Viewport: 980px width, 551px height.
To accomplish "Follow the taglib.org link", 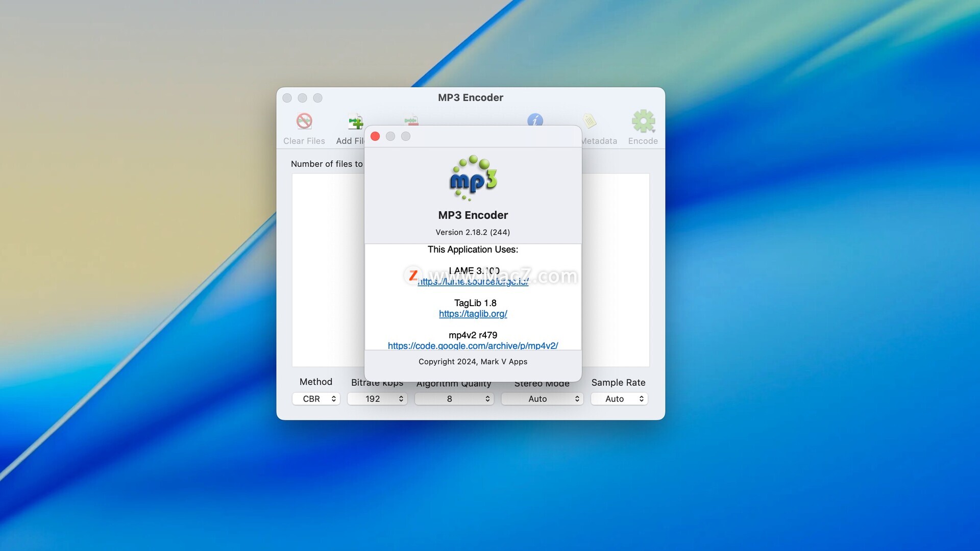I will pos(473,314).
